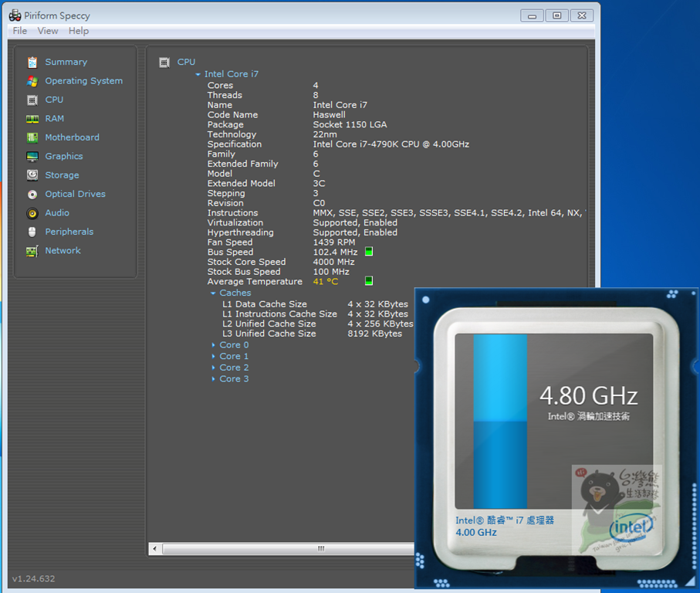The image size is (700, 593).
Task: Open the Summary section
Action: 66,62
